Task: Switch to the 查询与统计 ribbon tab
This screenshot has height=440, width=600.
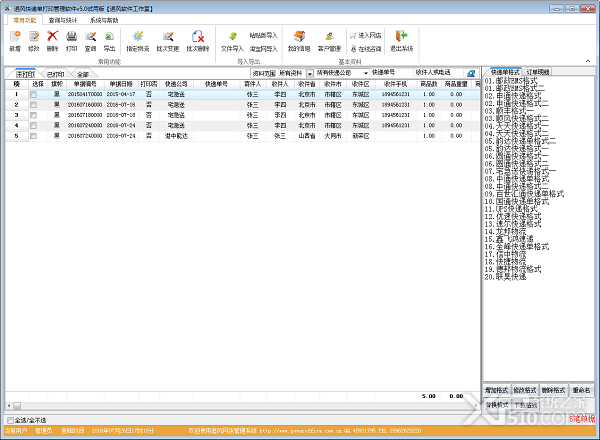Action: point(63,20)
